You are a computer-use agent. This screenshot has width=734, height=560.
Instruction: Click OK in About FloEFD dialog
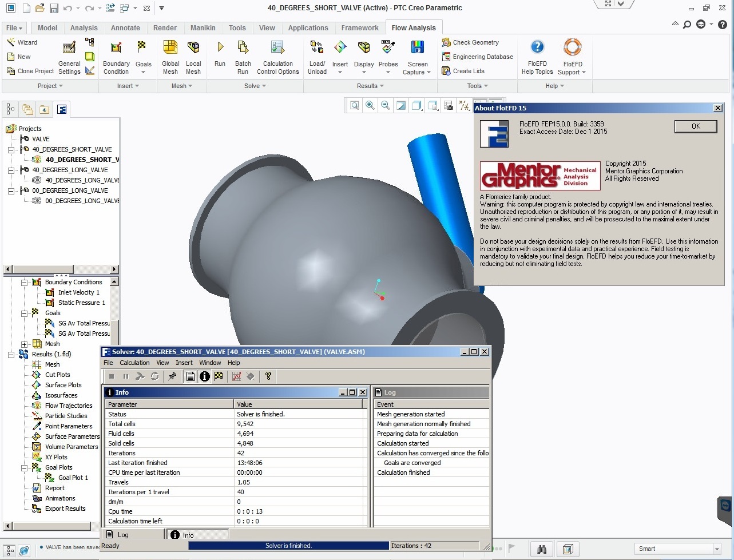pyautogui.click(x=696, y=126)
